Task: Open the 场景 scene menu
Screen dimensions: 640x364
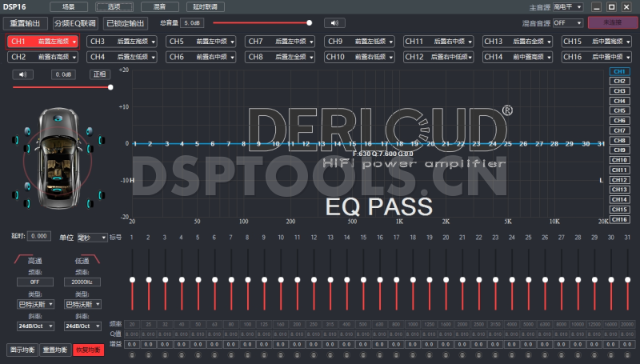Action: [69, 7]
